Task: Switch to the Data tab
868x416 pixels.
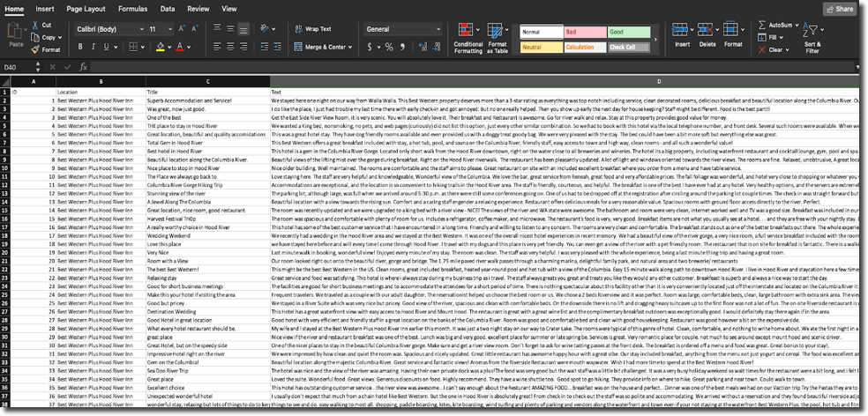Action: [x=168, y=9]
